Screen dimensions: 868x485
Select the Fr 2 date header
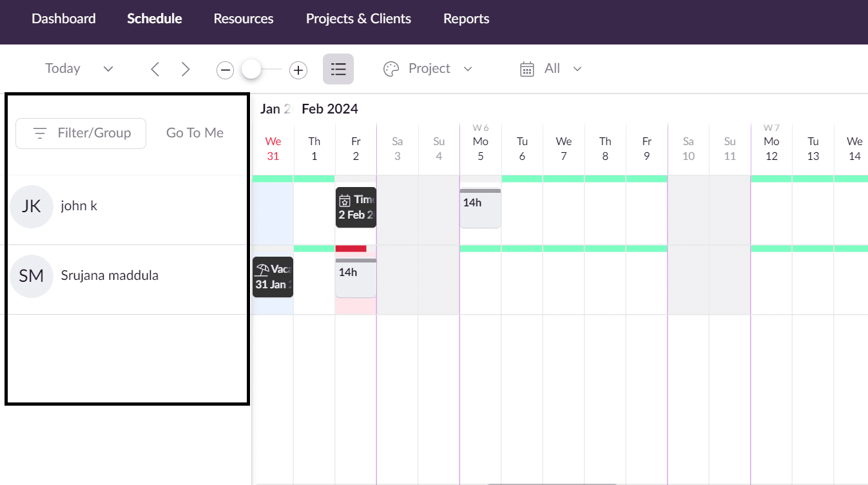[356, 148]
